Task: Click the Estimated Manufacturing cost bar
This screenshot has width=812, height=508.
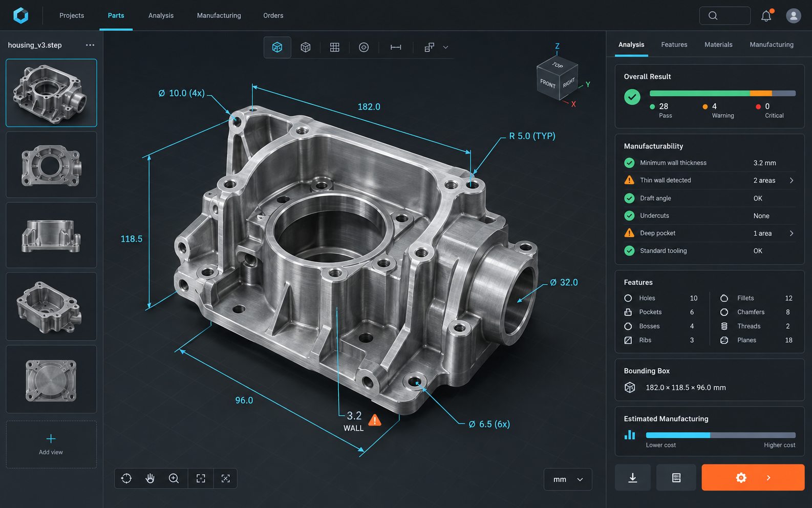Action: pyautogui.click(x=721, y=435)
